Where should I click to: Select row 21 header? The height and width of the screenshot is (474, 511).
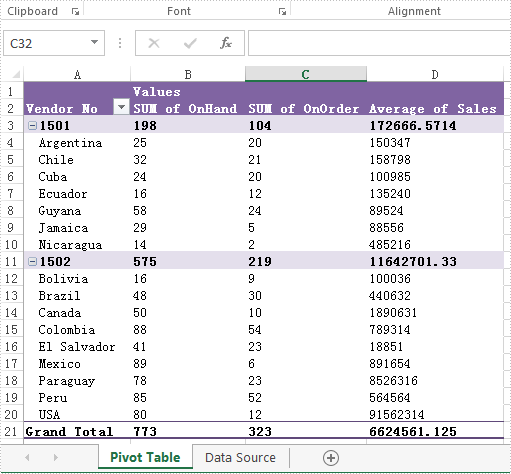tap(11, 432)
